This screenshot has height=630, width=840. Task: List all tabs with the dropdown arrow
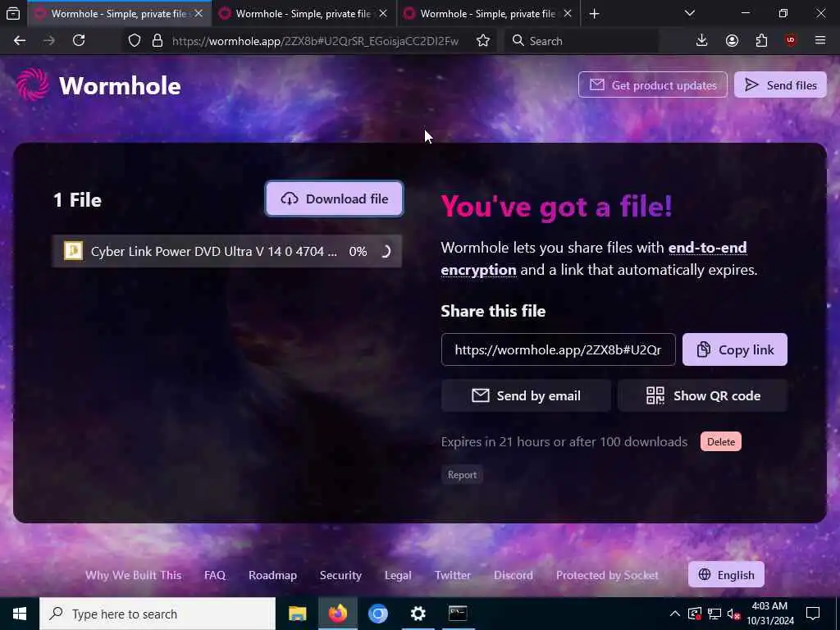tap(689, 13)
